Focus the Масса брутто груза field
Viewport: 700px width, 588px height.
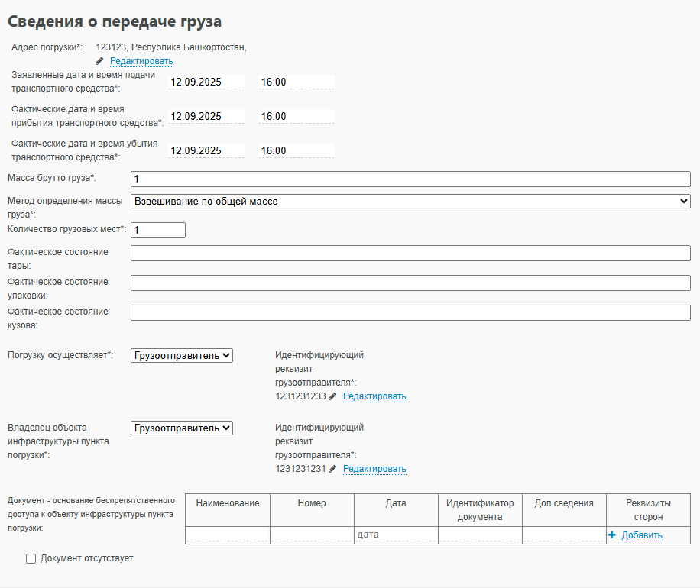(410, 179)
